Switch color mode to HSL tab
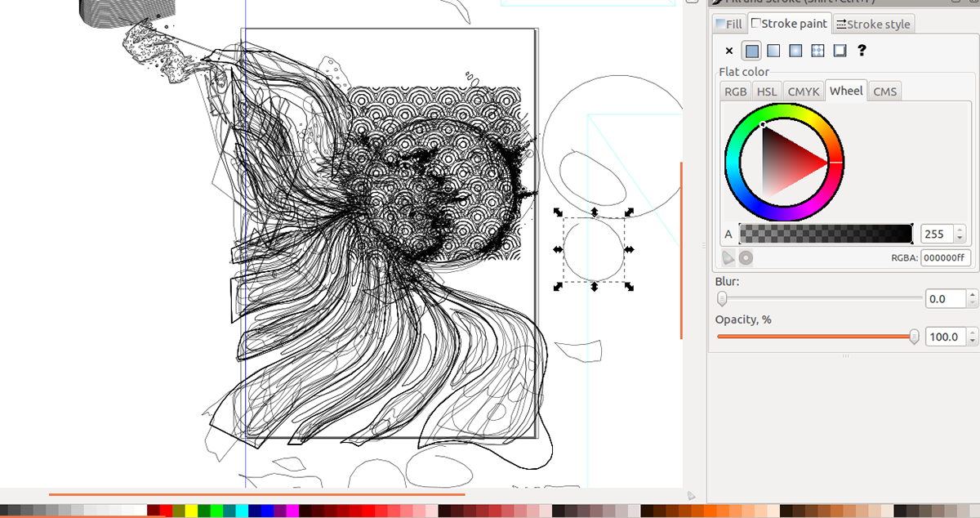This screenshot has width=980, height=518. (x=767, y=92)
